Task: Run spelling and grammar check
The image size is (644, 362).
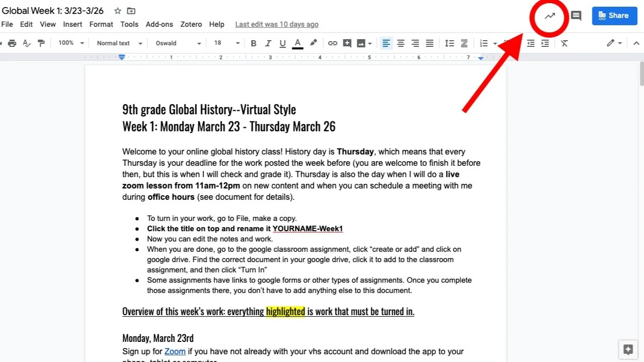Action: (27, 43)
